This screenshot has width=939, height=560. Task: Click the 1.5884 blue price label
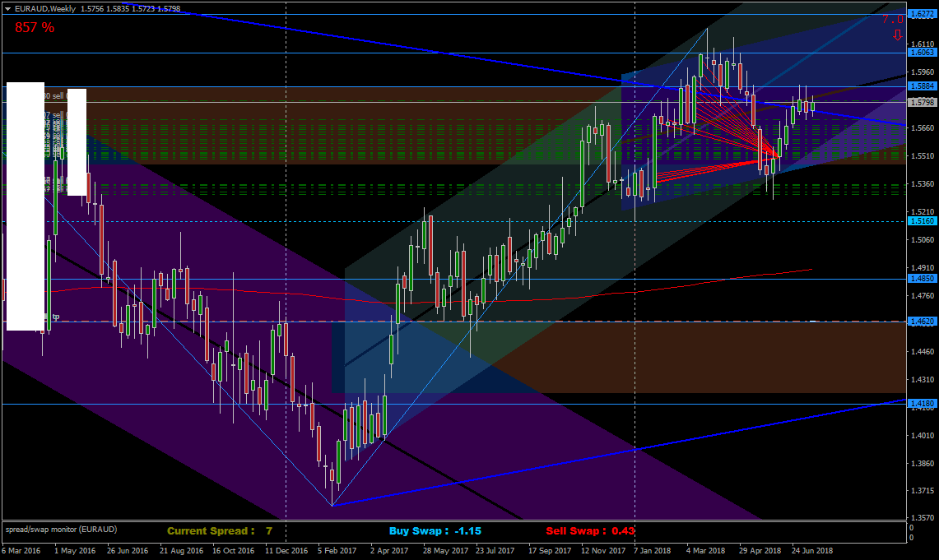[923, 86]
